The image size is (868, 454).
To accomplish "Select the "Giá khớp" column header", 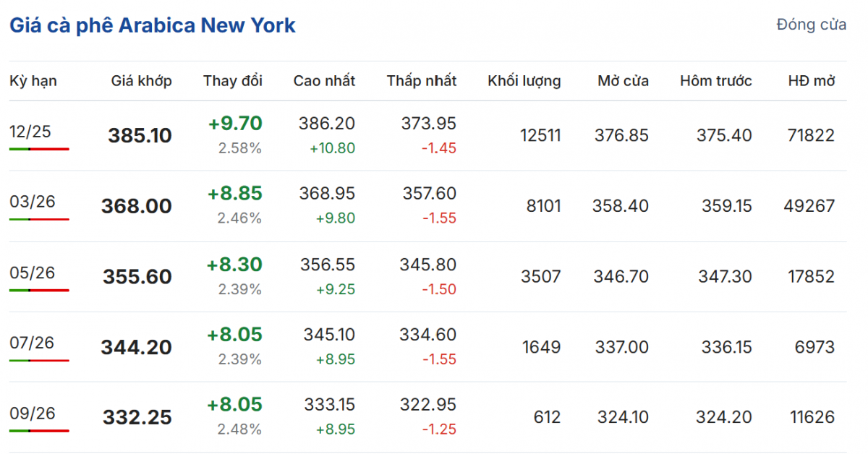I will [x=142, y=81].
